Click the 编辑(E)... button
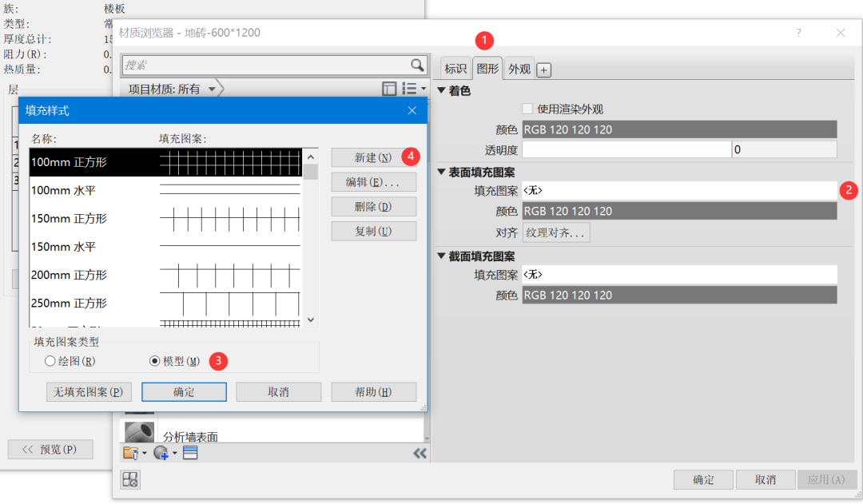Screen dimensions: 863x504 pyautogui.click(x=374, y=182)
